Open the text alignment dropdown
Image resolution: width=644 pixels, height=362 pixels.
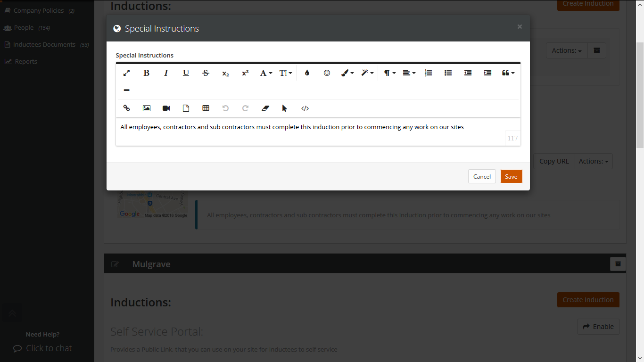408,73
